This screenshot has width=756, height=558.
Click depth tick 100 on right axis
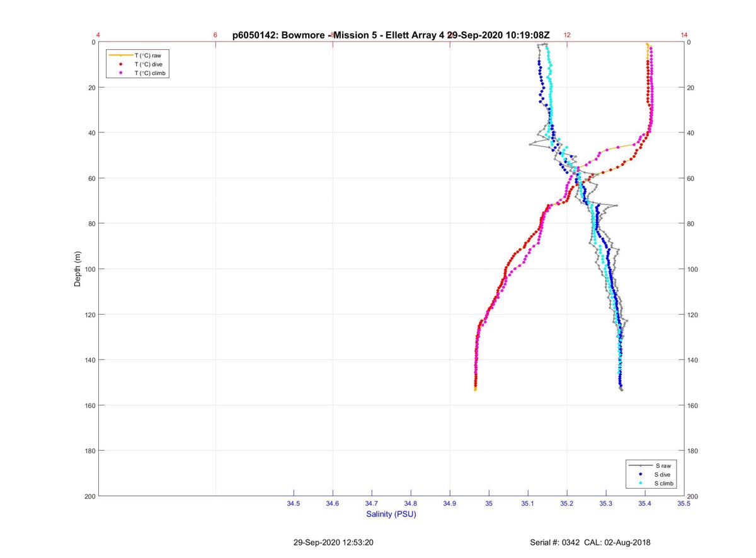click(693, 269)
